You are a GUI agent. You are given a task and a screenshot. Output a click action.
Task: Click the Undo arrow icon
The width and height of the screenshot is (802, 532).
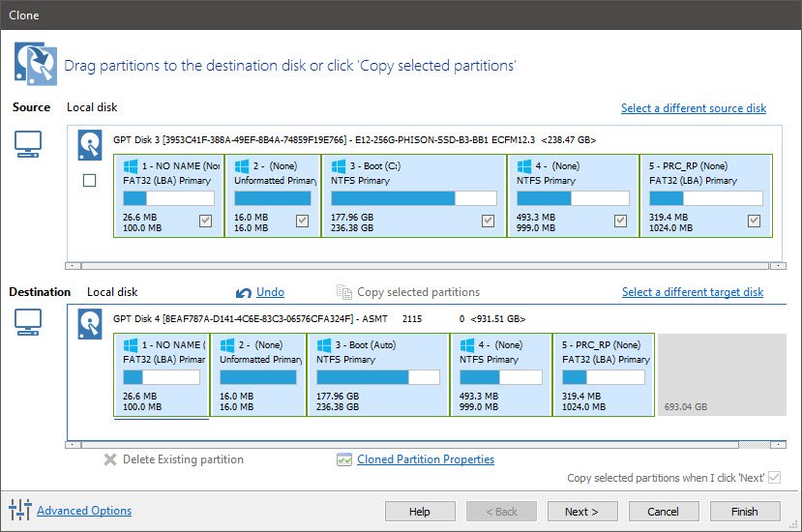point(244,292)
